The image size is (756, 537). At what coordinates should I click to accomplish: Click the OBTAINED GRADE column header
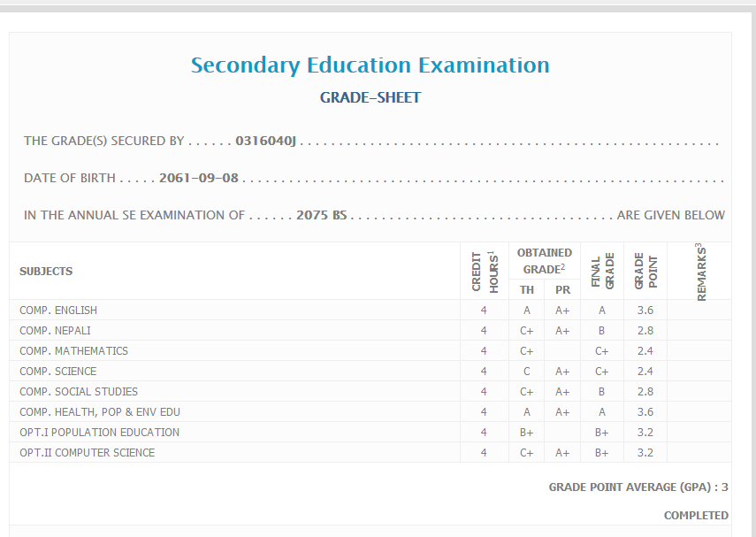544,261
